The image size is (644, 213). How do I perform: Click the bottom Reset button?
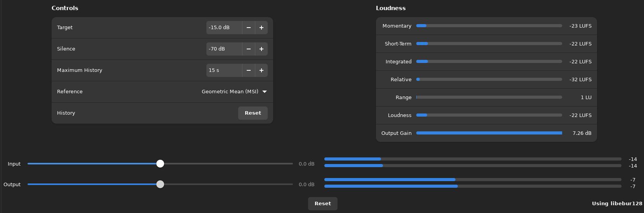tap(322, 204)
